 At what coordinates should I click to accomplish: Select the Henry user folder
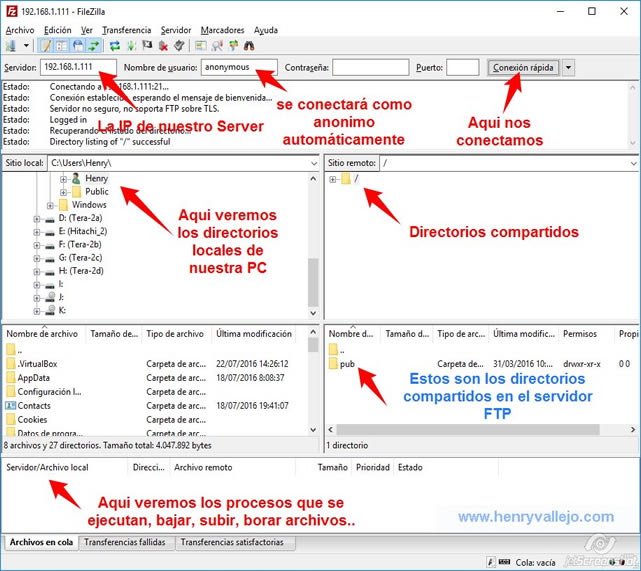pos(96,179)
